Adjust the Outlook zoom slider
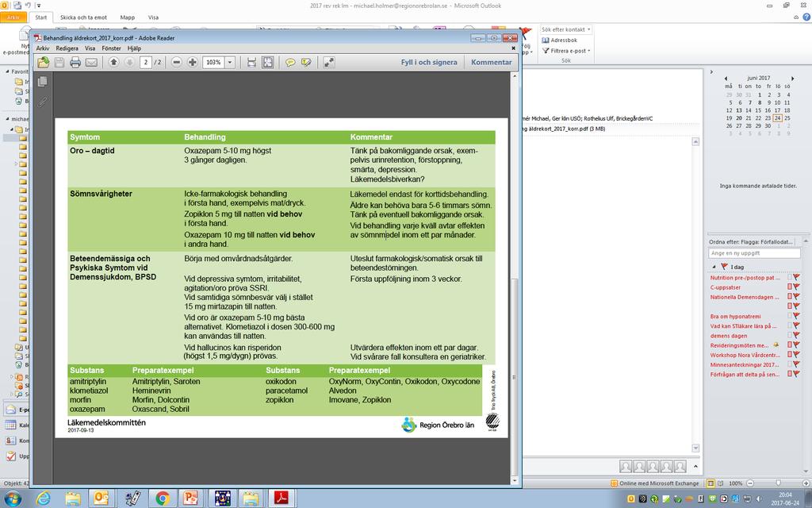 (778, 483)
